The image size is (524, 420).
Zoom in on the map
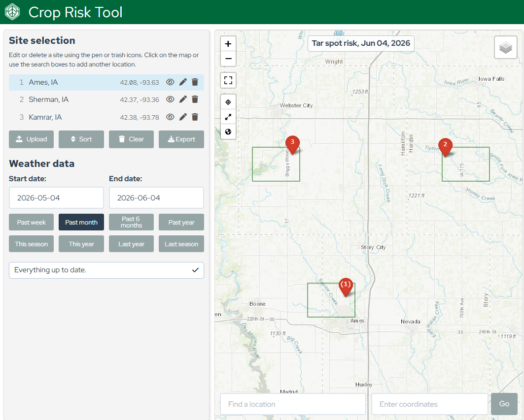pyautogui.click(x=228, y=44)
